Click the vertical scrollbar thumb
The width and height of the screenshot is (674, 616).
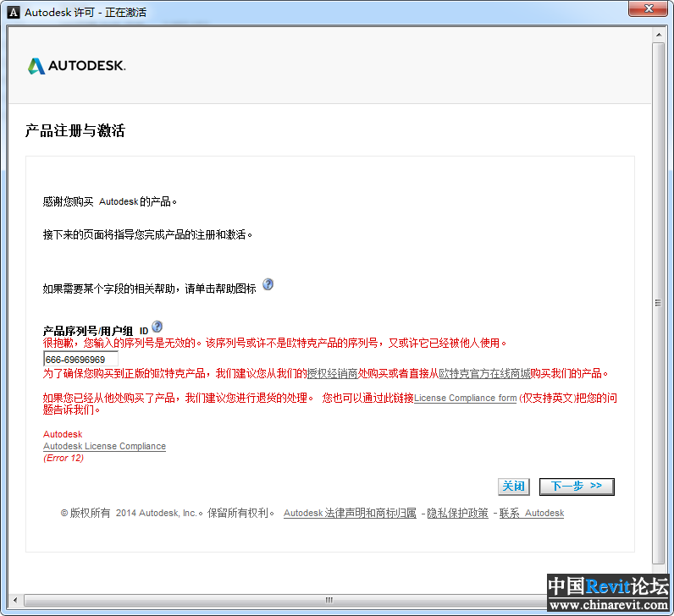[x=659, y=303]
